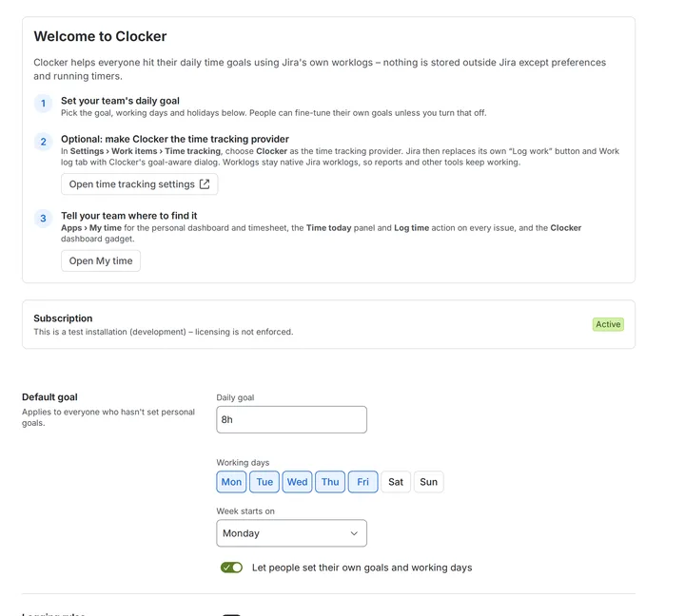Open the Week starts on dropdown
The image size is (685, 616).
(x=291, y=533)
